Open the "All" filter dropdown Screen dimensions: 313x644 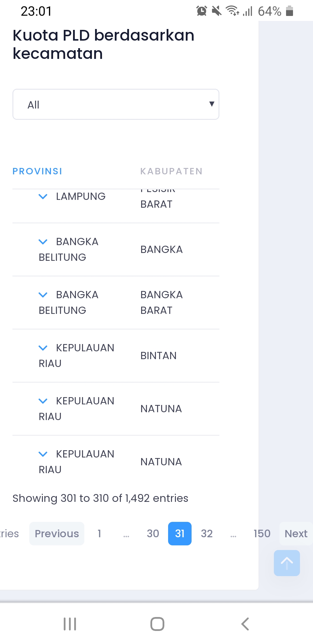point(116,104)
